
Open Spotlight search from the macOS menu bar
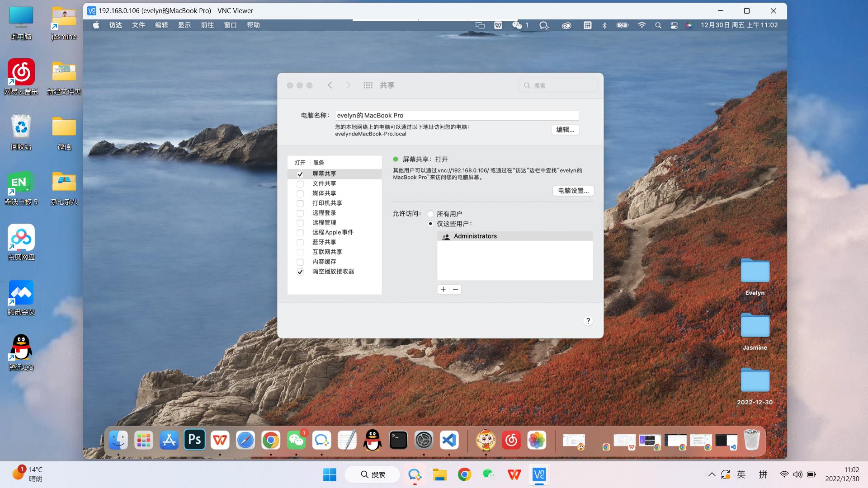[658, 25]
